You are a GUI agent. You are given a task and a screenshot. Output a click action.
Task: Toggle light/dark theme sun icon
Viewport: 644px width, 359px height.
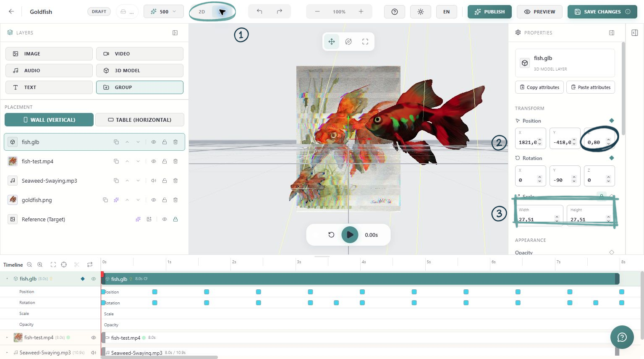tap(421, 12)
